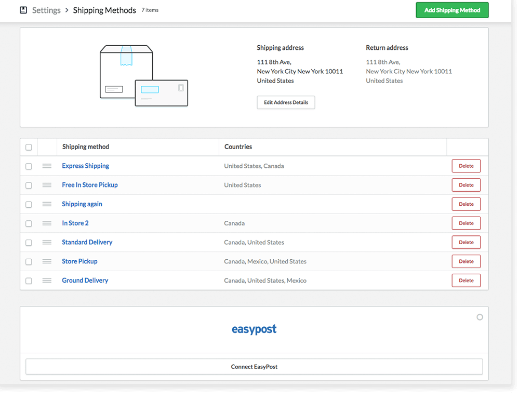Image resolution: width=532 pixels, height=399 pixels.
Task: Delete the In Store 2 method
Action: (x=466, y=223)
